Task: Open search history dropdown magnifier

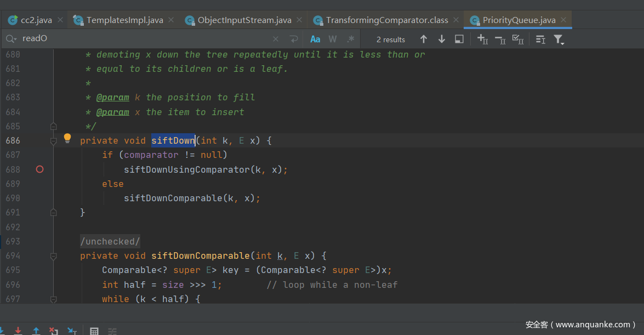Action: pyautogui.click(x=11, y=39)
